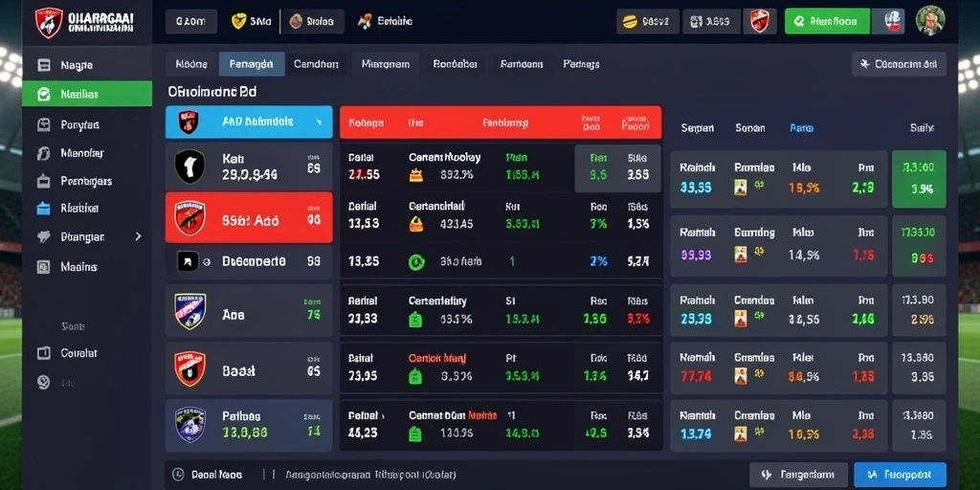Switch to the Mlaronem tab
The image size is (980, 490).
click(386, 64)
